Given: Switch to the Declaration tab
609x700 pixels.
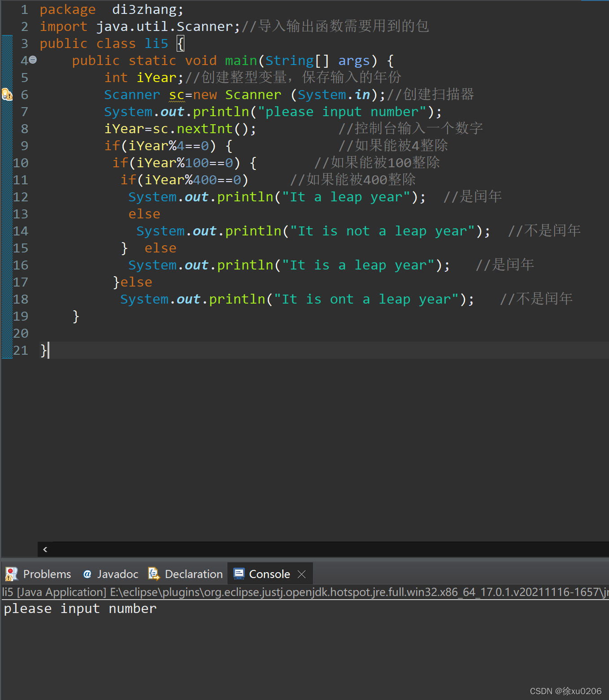Looking at the screenshot, I should (186, 574).
